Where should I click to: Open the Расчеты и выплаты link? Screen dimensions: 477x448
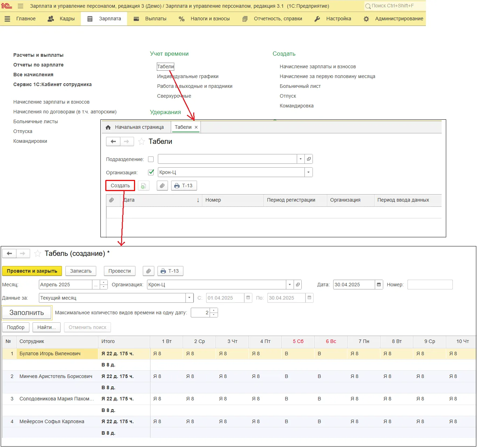pos(38,55)
